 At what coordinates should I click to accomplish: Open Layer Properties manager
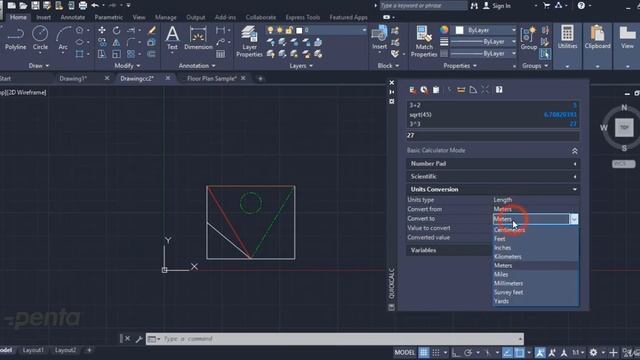249,41
